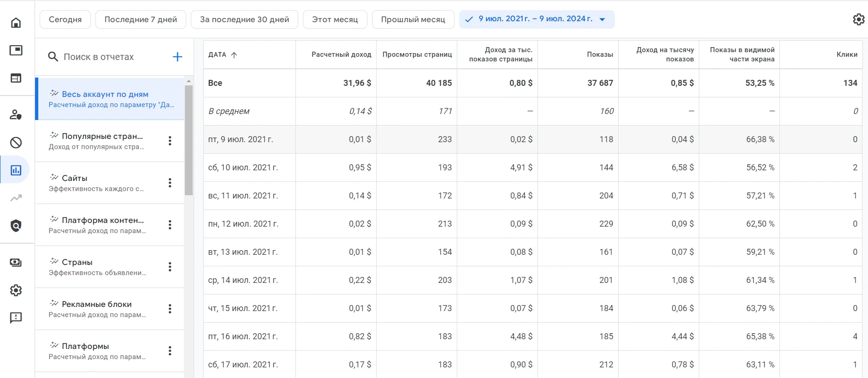868x378 pixels.
Task: Open the Privacy and messaging person icon
Action: click(16, 114)
